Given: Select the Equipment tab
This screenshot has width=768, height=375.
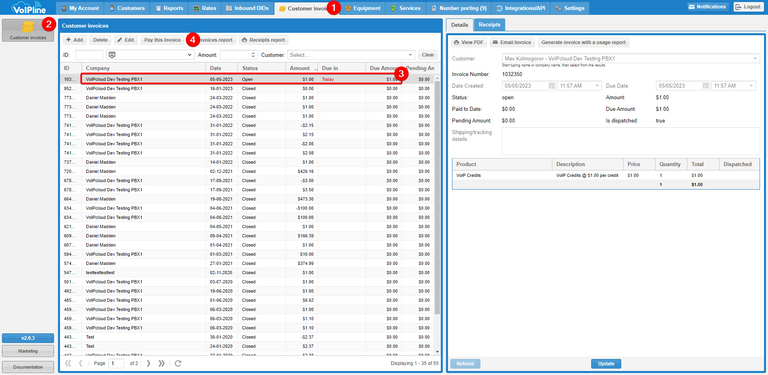Looking at the screenshot, I should (x=363, y=8).
